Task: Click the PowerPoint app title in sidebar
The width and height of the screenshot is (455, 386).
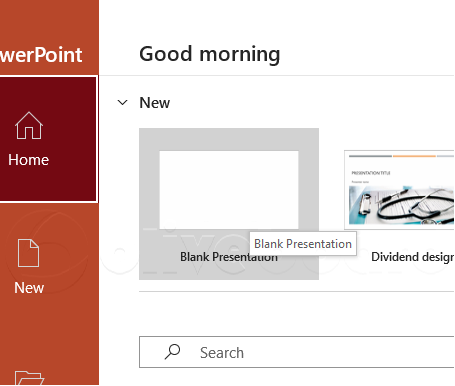Action: pos(41,55)
